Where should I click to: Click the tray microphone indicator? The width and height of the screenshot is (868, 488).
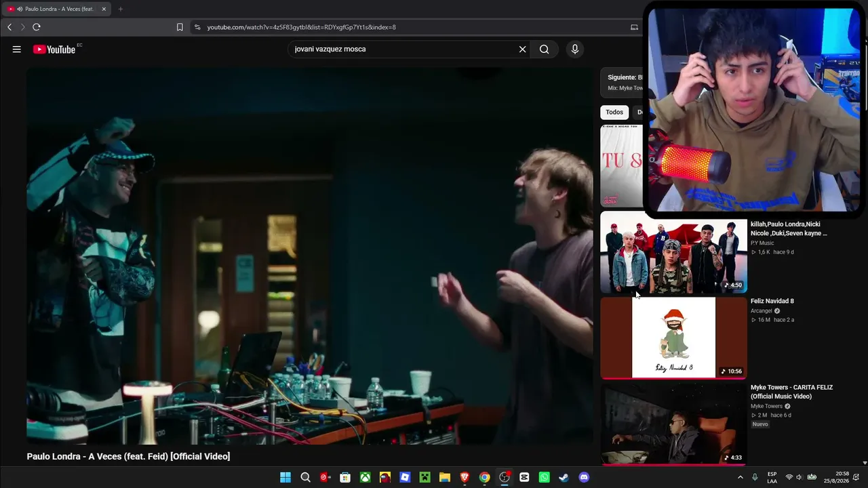coord(755,477)
